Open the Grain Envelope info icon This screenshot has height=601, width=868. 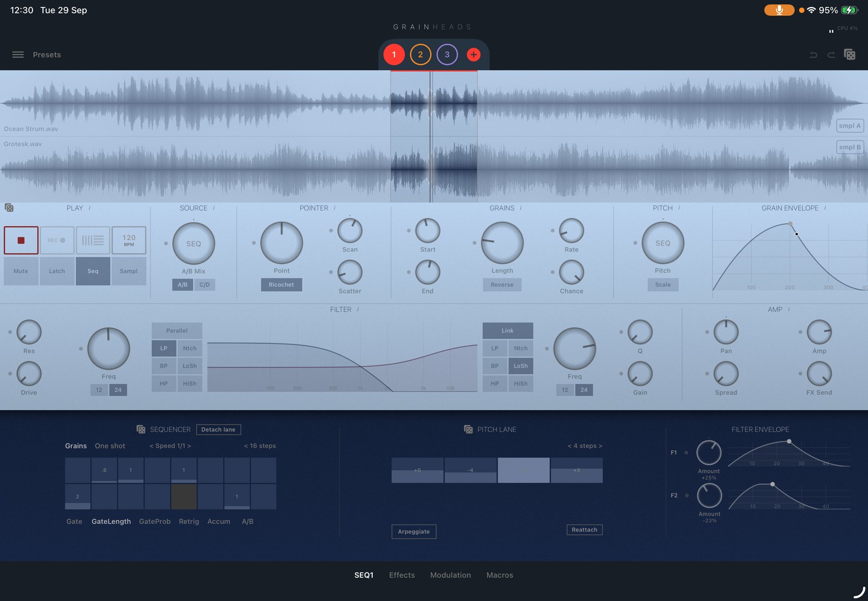(x=825, y=208)
